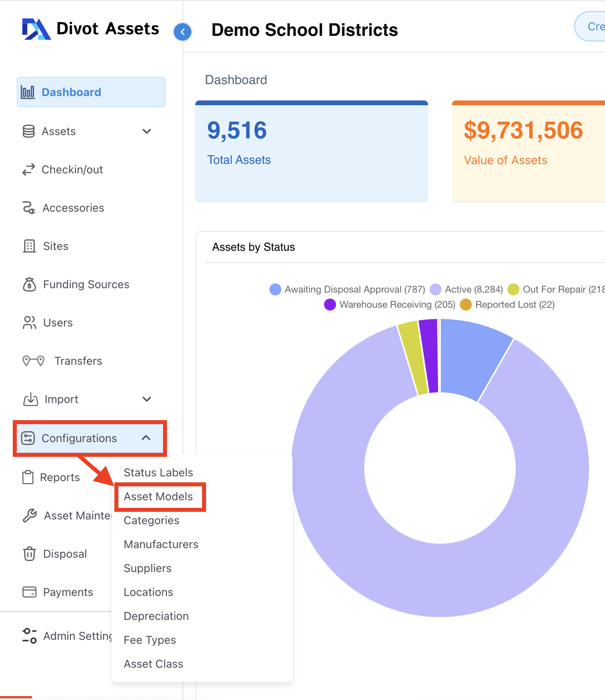Click the Divot Assets logo icon
Screen dimensions: 605x700
tap(36, 29)
